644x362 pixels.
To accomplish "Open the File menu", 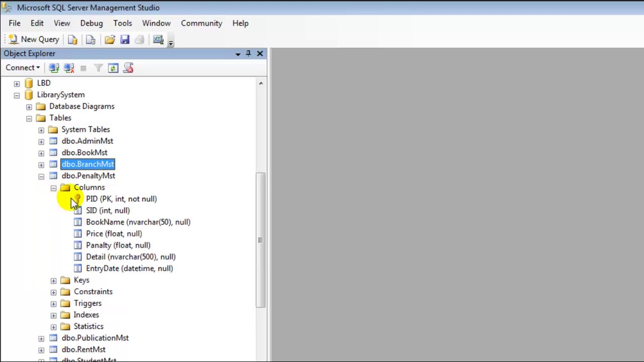I will coord(15,23).
